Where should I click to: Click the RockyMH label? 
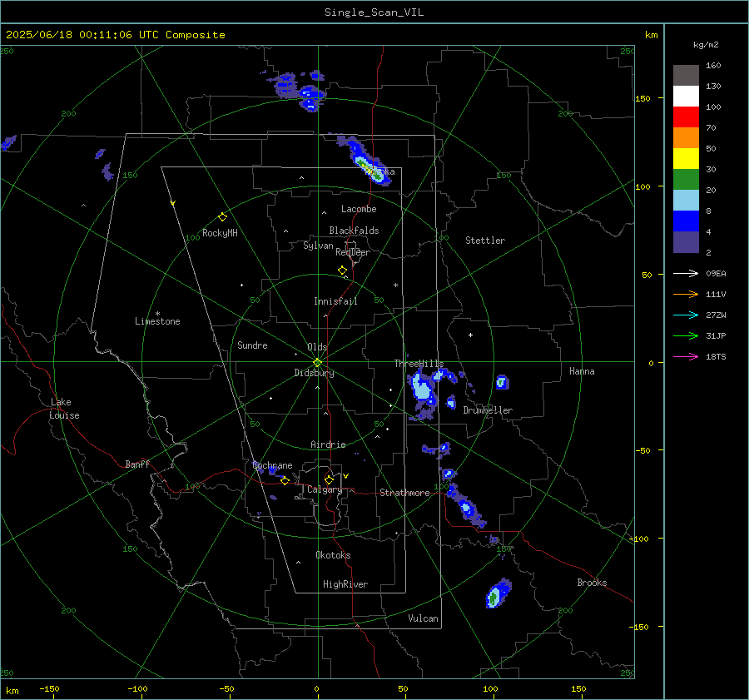220,233
